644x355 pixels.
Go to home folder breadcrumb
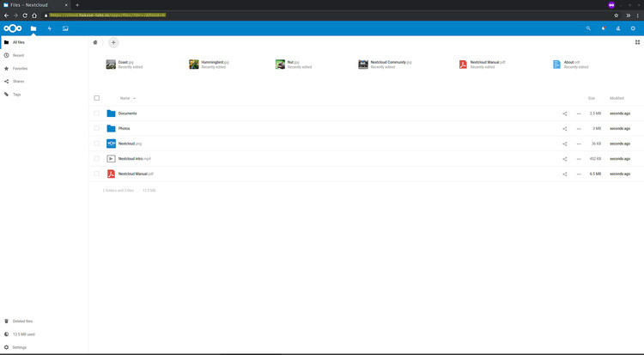click(95, 42)
